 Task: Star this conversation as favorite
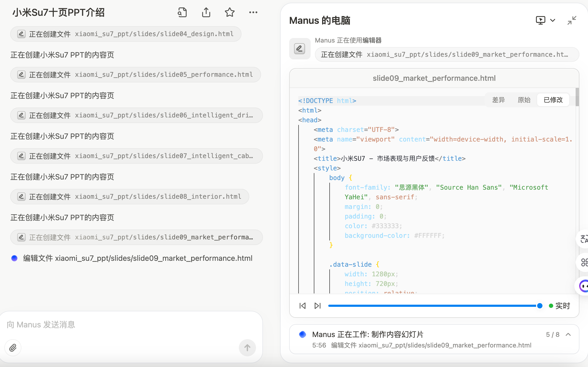tap(229, 12)
